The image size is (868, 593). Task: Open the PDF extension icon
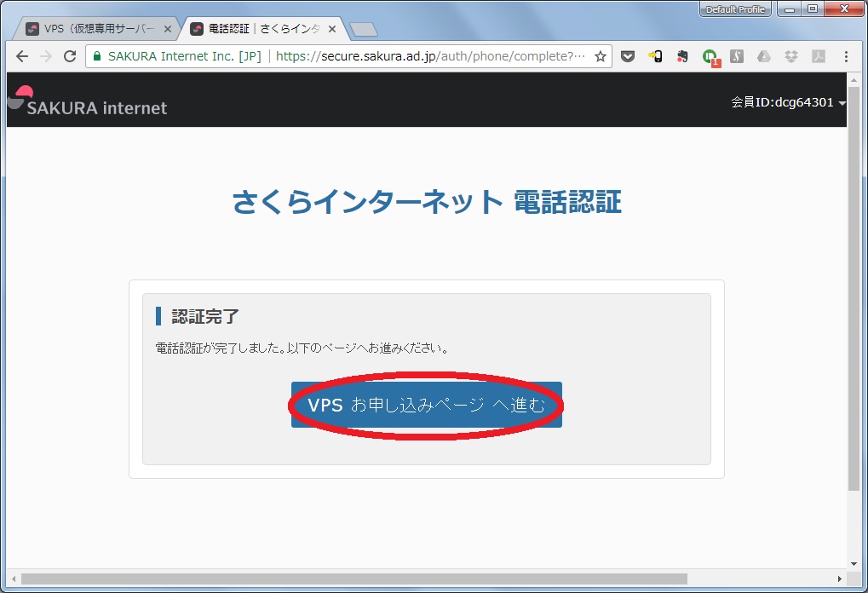point(819,56)
